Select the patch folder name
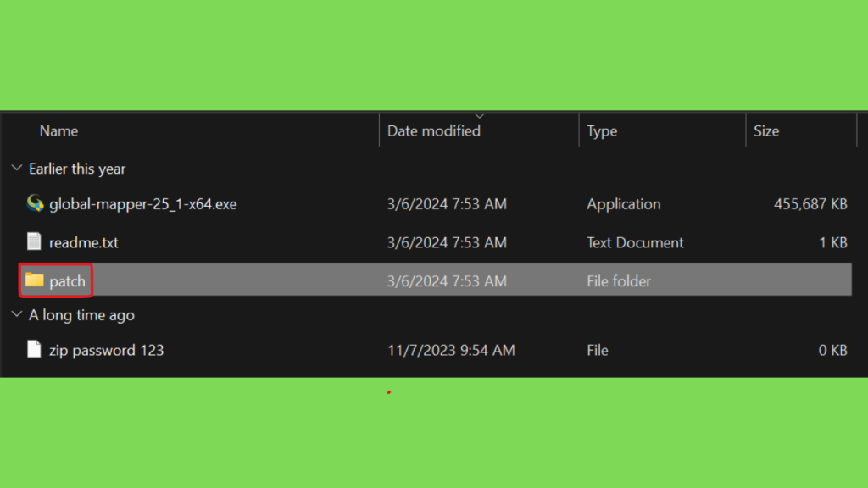Viewport: 868px width, 488px height. click(x=67, y=281)
